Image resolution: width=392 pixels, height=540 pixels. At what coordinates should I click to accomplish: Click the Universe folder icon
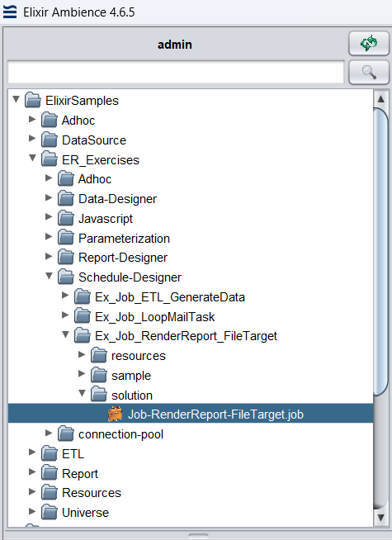point(50,512)
